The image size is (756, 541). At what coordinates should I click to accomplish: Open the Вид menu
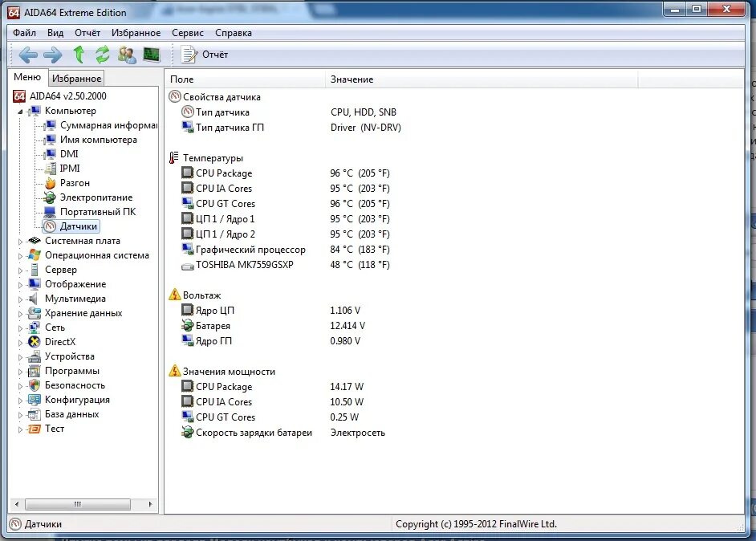point(55,33)
